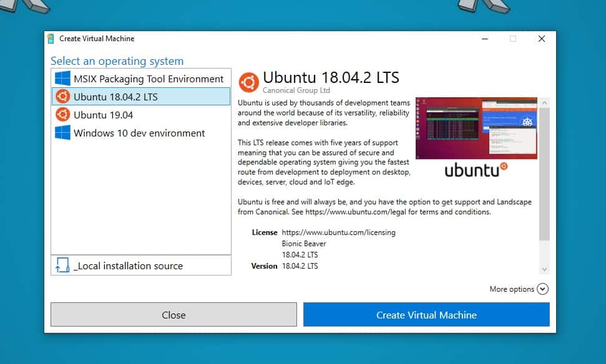
Task: Click the blue Create Virtual Machine button
Action: (426, 315)
